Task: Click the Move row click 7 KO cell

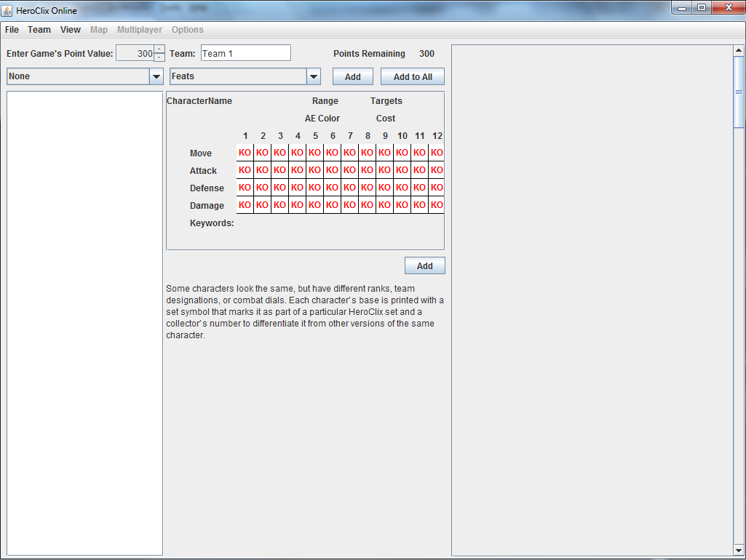Action: pyautogui.click(x=349, y=153)
